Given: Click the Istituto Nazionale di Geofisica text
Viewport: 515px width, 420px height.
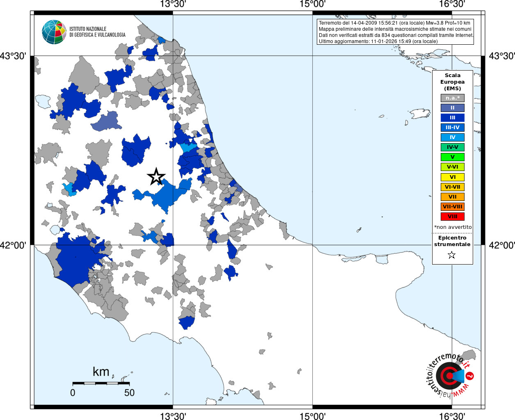Looking at the screenshot, I should point(98,32).
